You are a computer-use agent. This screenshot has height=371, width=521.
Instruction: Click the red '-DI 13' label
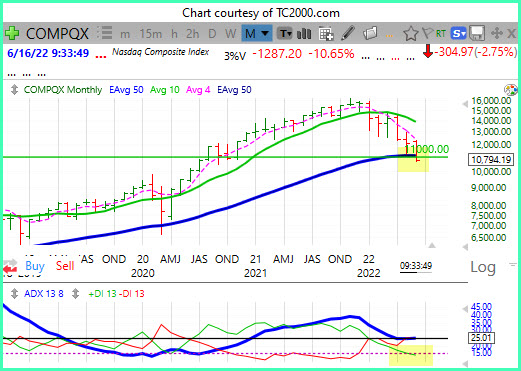click(132, 294)
